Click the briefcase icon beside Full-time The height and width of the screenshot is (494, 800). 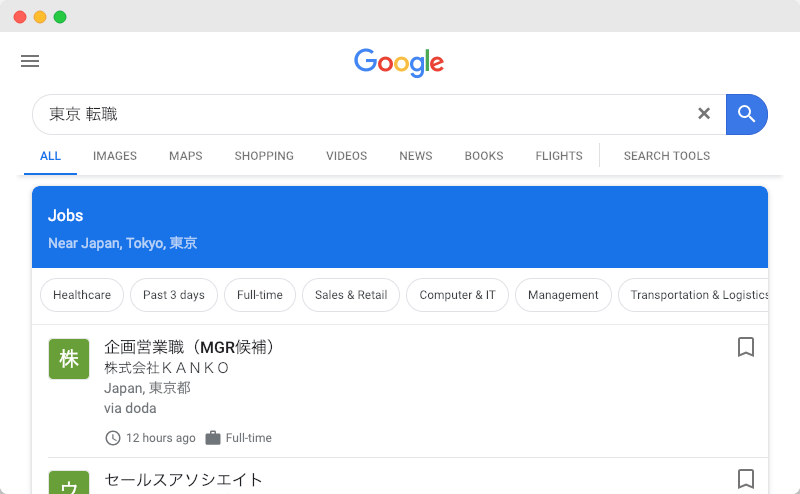click(213, 438)
